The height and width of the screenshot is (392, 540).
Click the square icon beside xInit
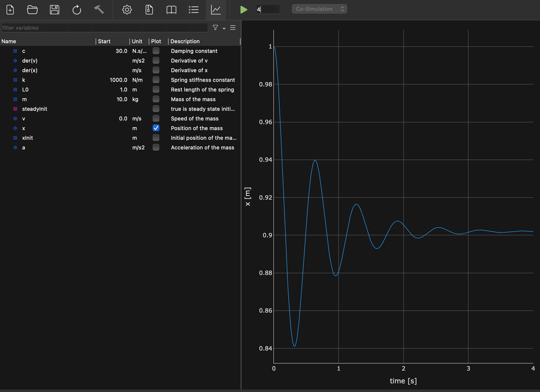point(15,138)
